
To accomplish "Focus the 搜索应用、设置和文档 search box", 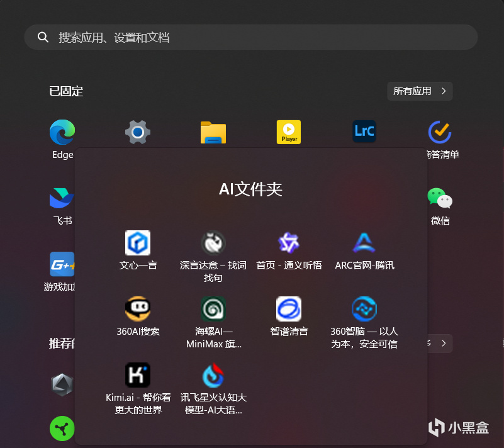I will 250,37.
